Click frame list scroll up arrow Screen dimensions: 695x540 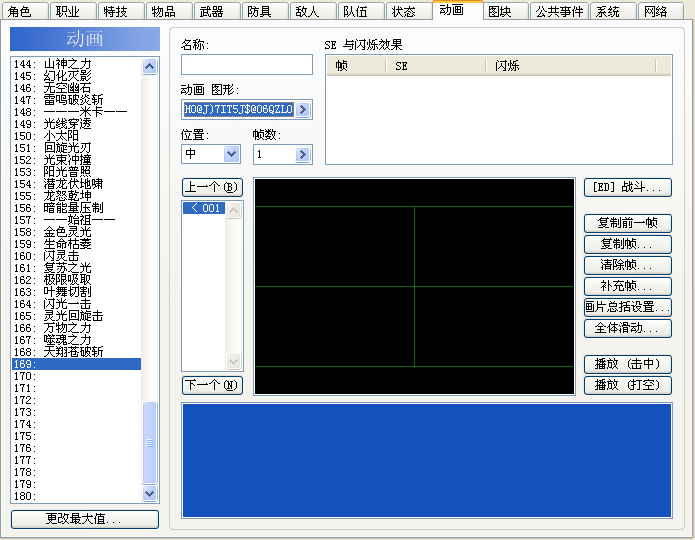coord(234,210)
